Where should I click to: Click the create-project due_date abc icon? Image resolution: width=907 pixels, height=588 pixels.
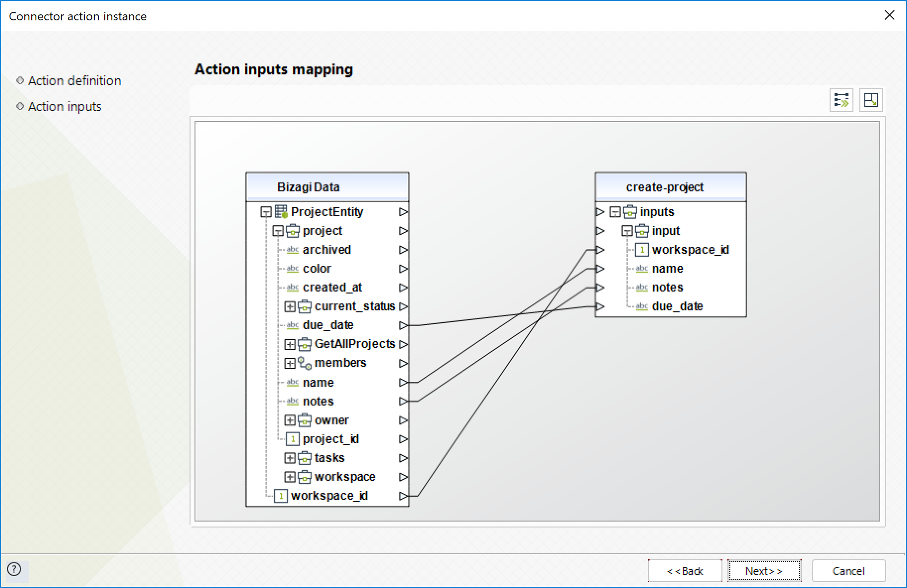(x=642, y=306)
